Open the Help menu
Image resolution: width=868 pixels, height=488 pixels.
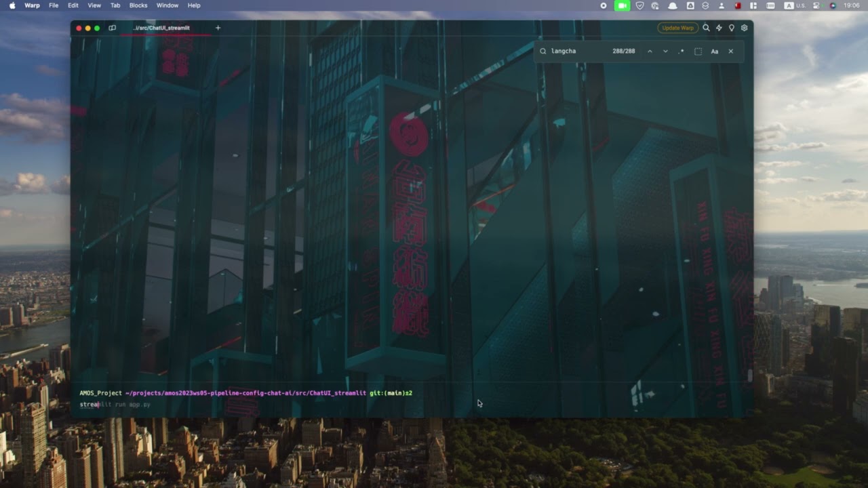point(194,5)
